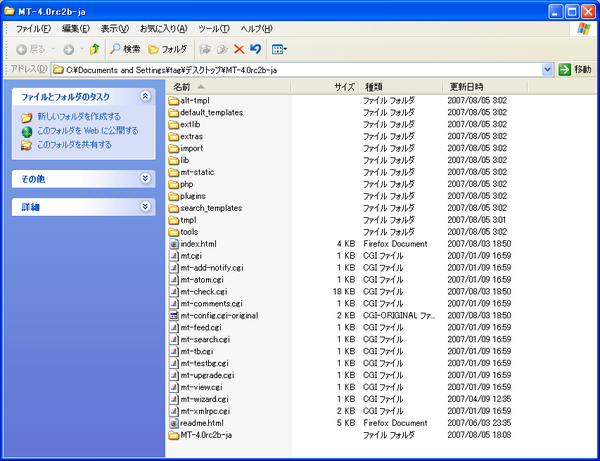Click the Move To toolbar icon
Image resolution: width=600 pixels, height=461 pixels.
[205, 49]
